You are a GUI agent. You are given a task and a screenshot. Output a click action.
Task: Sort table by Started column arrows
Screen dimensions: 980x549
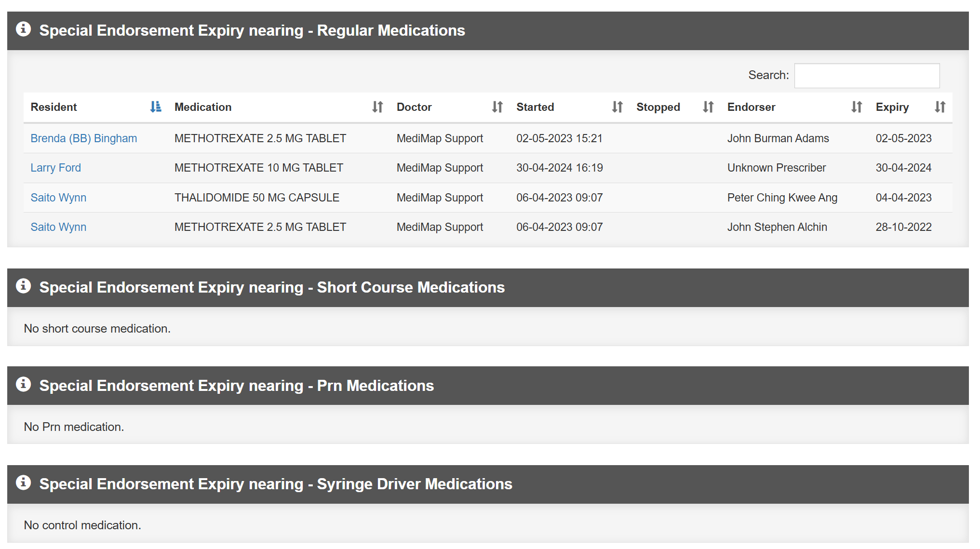pyautogui.click(x=617, y=107)
